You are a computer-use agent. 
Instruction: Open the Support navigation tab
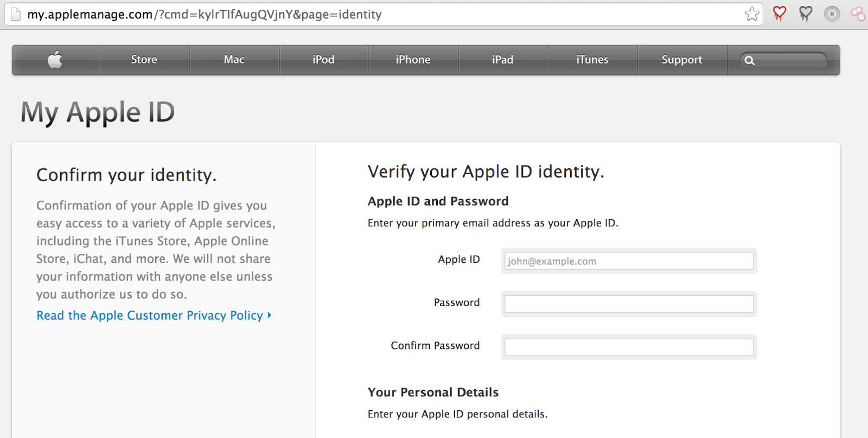[x=682, y=60]
